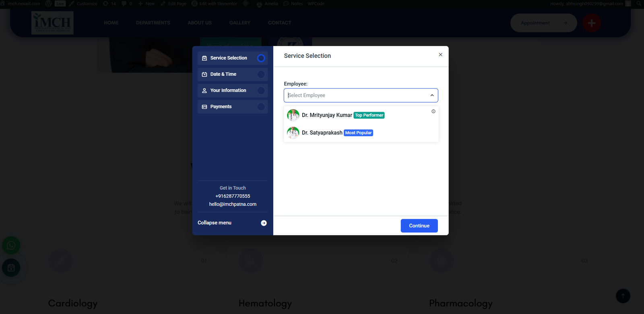Close the booking dialog
Image resolution: width=644 pixels, height=314 pixels.
(440, 54)
